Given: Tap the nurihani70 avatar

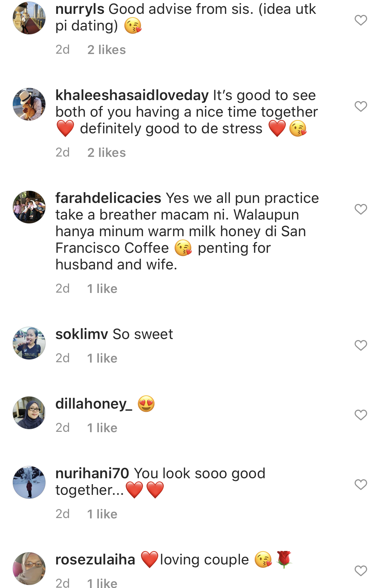Looking at the screenshot, I should point(29,482).
